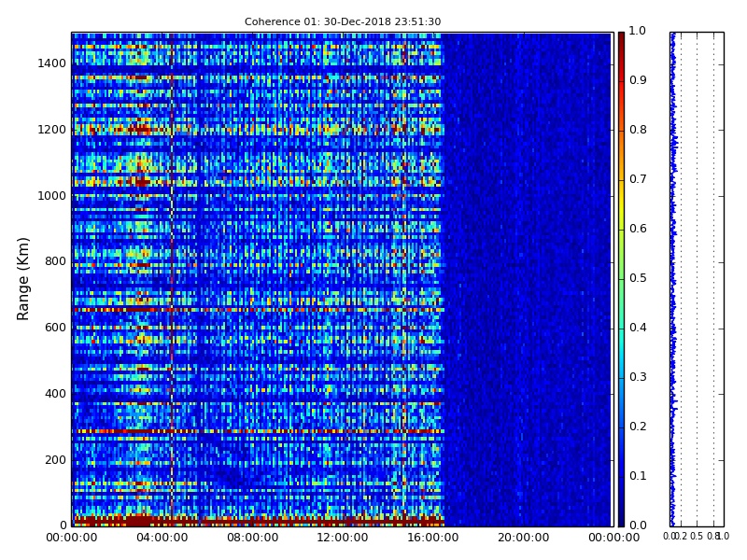Click the "Range (Km)" y-axis label
This screenshot has height=560, width=747.
22,279
